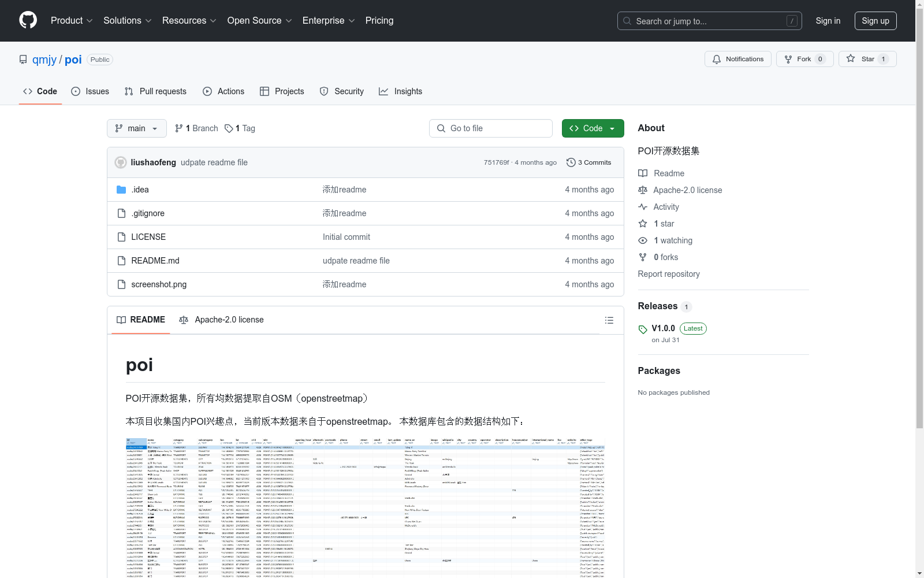The image size is (924, 578).
Task: Expand the Enterprise menu
Action: pos(329,20)
